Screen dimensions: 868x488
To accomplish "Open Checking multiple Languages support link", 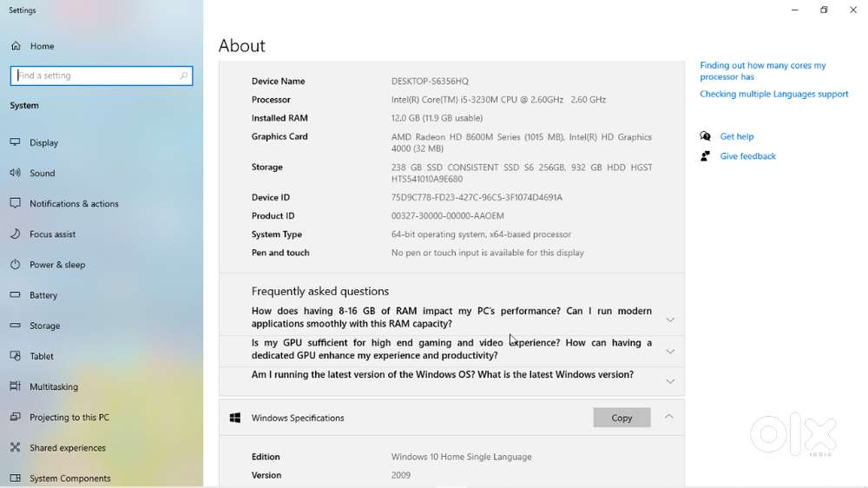I will coord(774,94).
